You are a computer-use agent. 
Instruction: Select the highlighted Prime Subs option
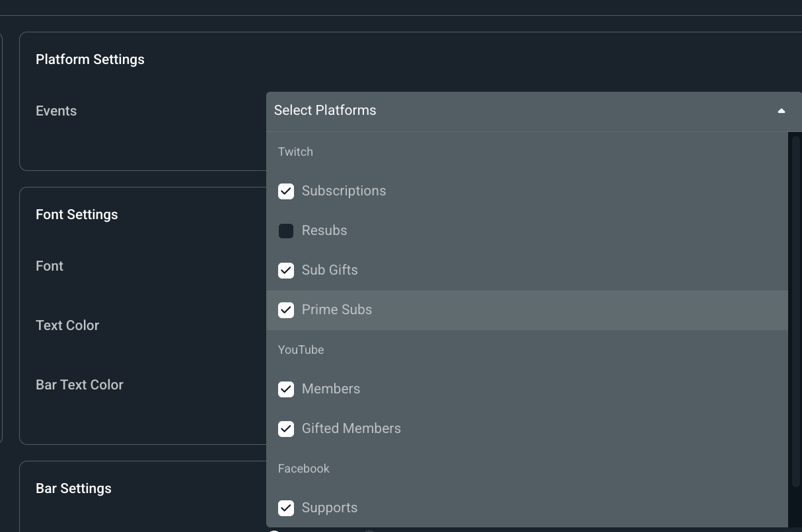tap(337, 310)
